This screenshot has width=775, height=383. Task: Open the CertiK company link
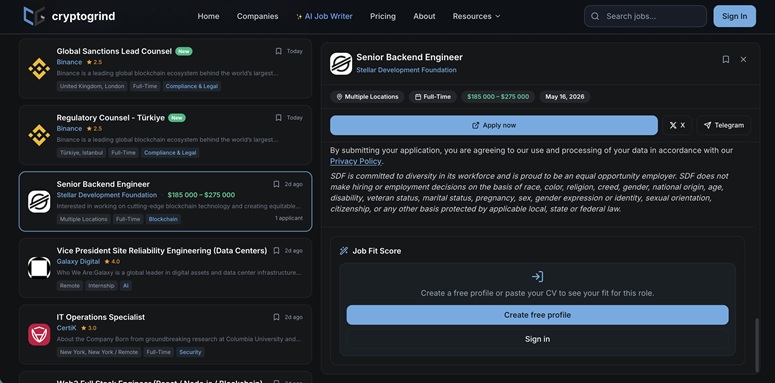pos(67,328)
